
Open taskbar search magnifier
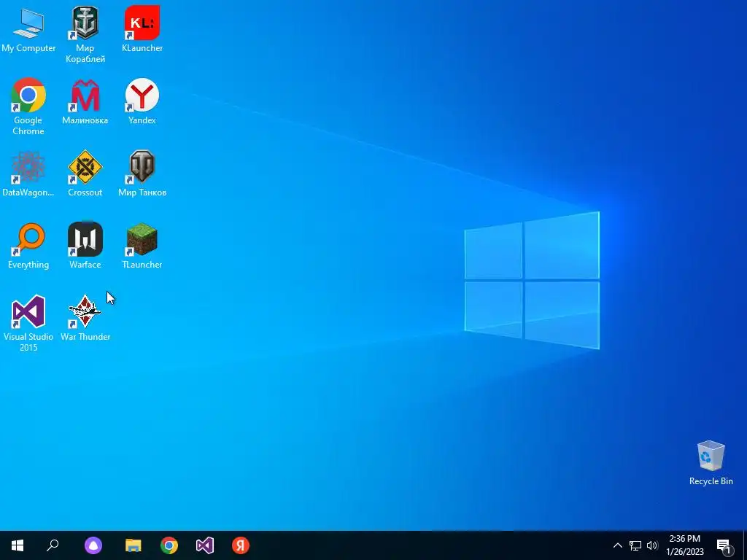53,545
